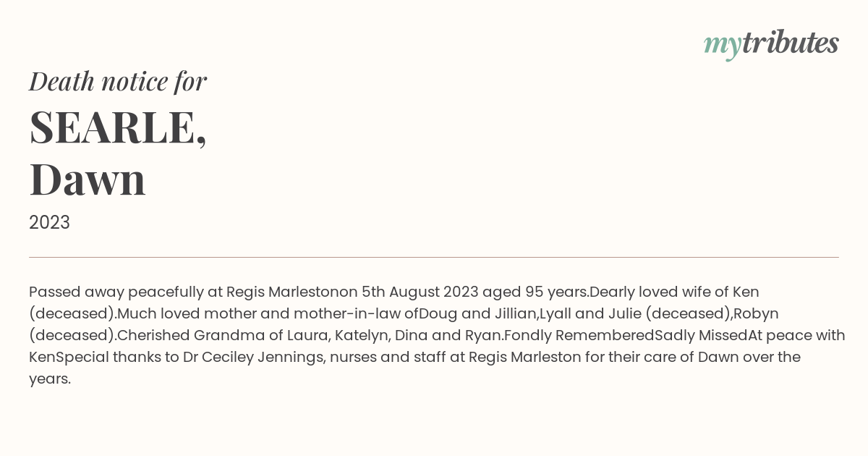Click the mytributes logo
Screen dimensions: 868x456
pyautogui.click(x=771, y=44)
